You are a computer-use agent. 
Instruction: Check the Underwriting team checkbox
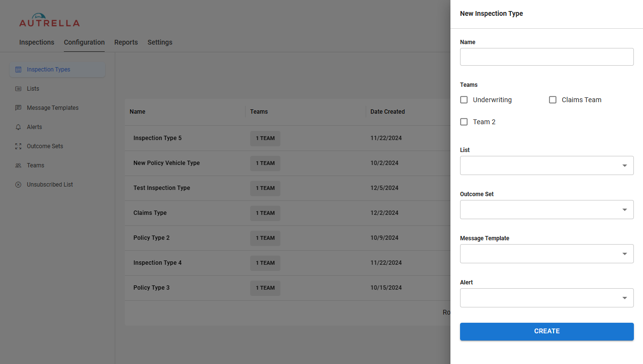click(x=464, y=100)
